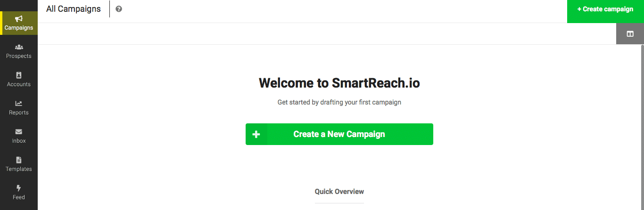Image resolution: width=644 pixels, height=210 pixels.
Task: Click the Inbox envelope icon
Action: coord(19,132)
